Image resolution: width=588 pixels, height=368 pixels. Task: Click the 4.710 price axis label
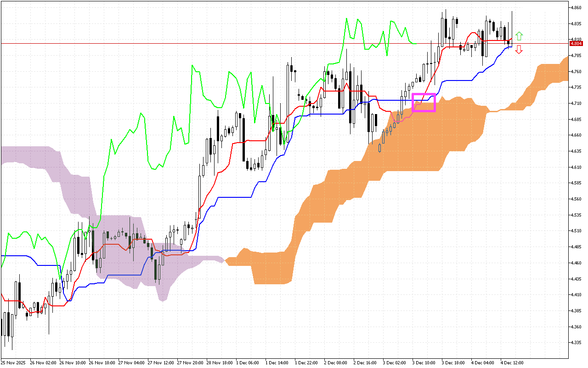[x=576, y=103]
